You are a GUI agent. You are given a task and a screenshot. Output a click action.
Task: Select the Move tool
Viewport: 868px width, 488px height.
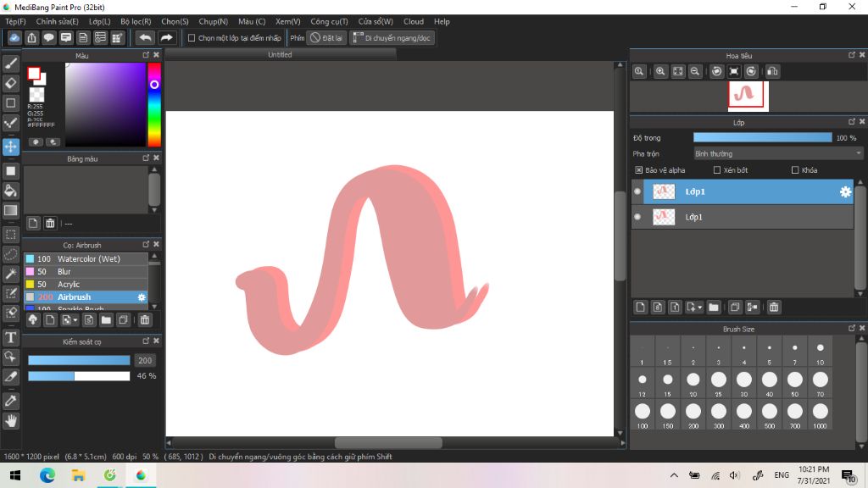click(x=10, y=147)
